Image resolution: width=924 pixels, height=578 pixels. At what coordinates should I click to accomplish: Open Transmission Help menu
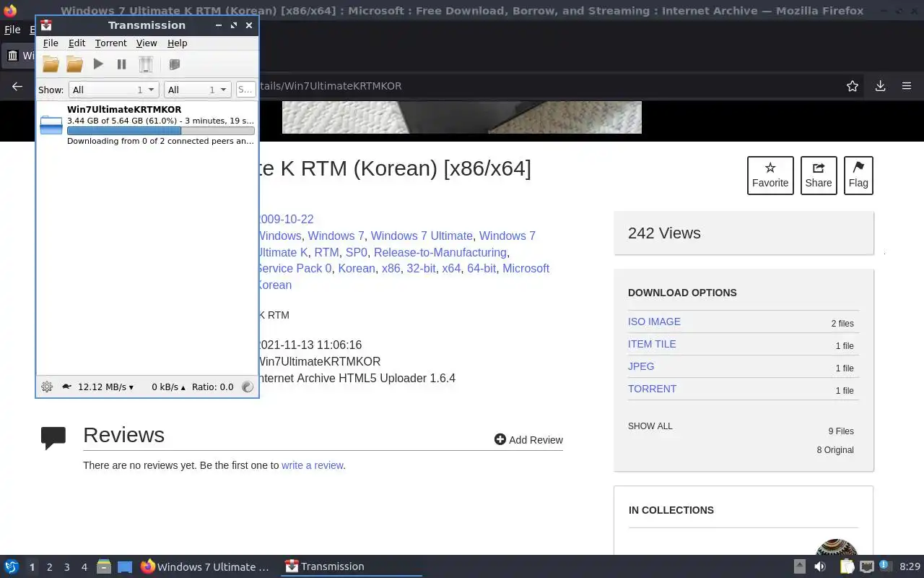tap(177, 43)
